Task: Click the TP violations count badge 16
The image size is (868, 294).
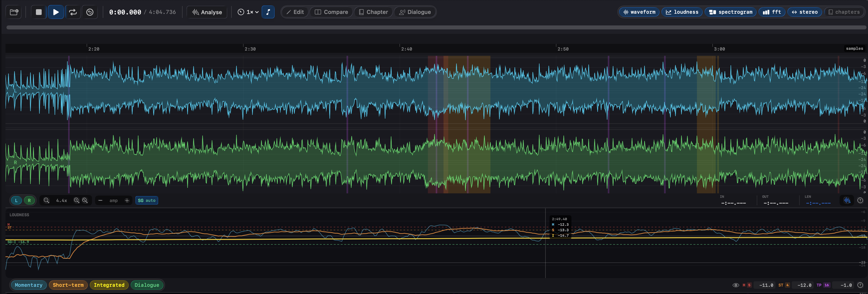Action: [x=827, y=285]
